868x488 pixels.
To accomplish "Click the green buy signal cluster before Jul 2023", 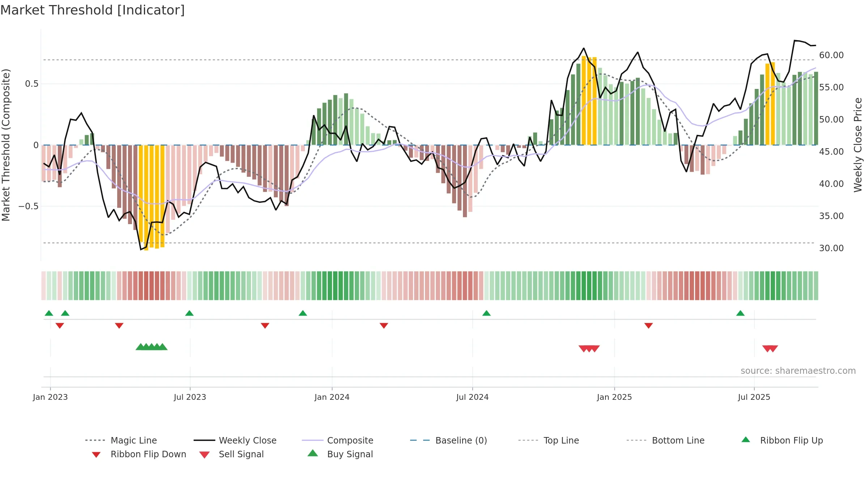I will [152, 347].
